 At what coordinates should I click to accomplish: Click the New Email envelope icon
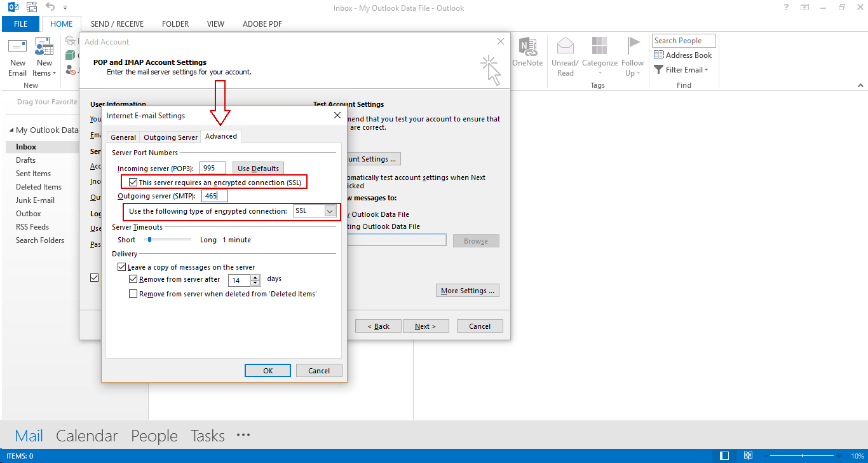[x=18, y=46]
